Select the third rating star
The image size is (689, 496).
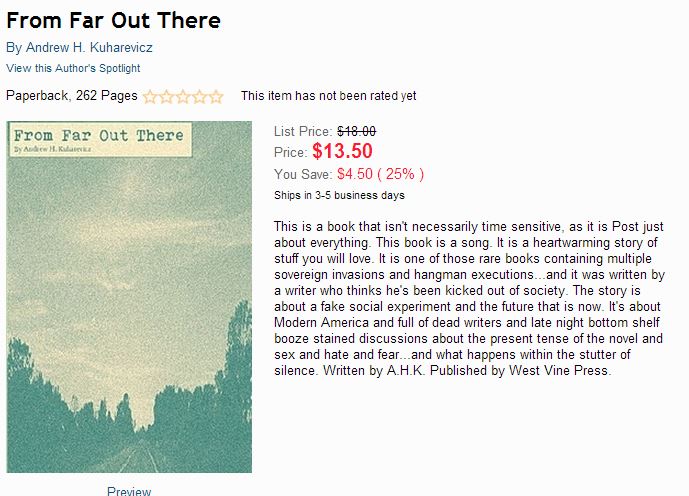(183, 97)
